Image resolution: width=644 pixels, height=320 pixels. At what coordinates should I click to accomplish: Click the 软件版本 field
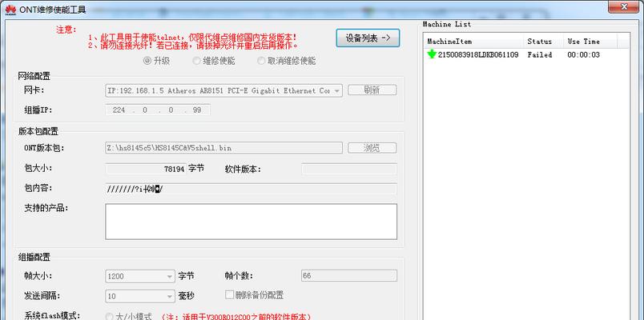[349, 169]
